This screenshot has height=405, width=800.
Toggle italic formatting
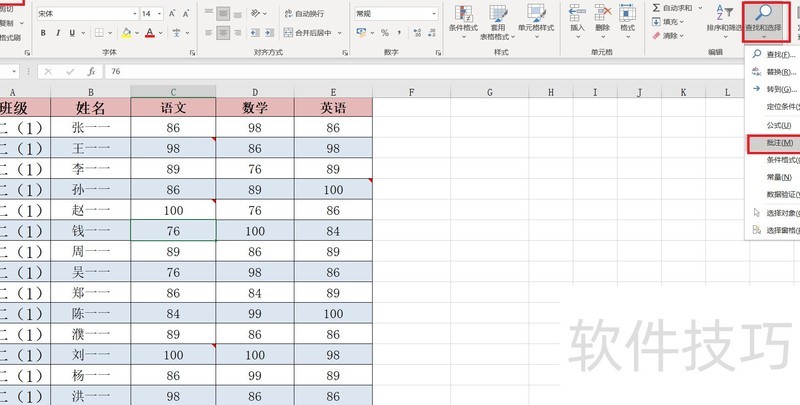pos(58,33)
